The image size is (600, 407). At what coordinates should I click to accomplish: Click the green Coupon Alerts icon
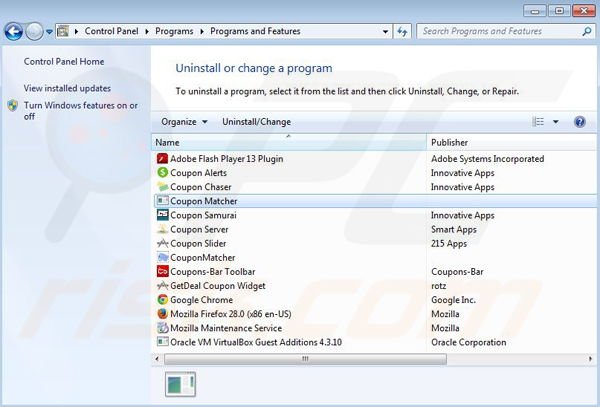click(x=163, y=173)
